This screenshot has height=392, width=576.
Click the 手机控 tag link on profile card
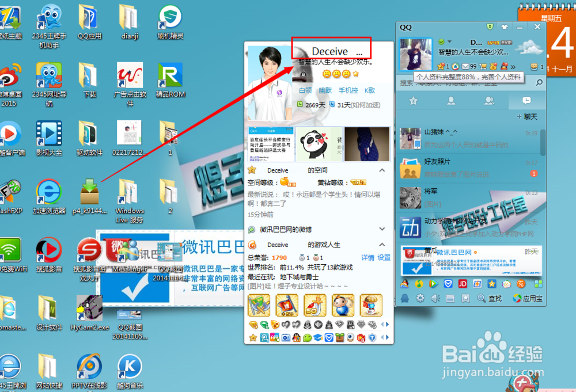point(348,90)
